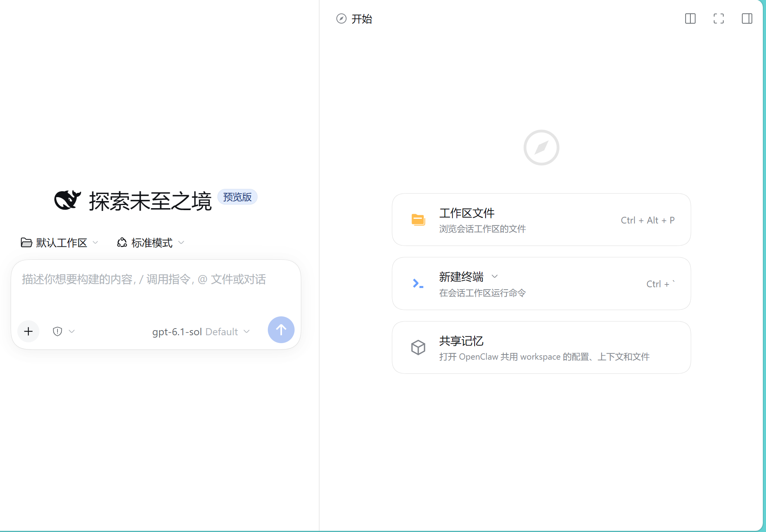Click the large compass icon in center
The height and width of the screenshot is (532, 766).
(542, 148)
